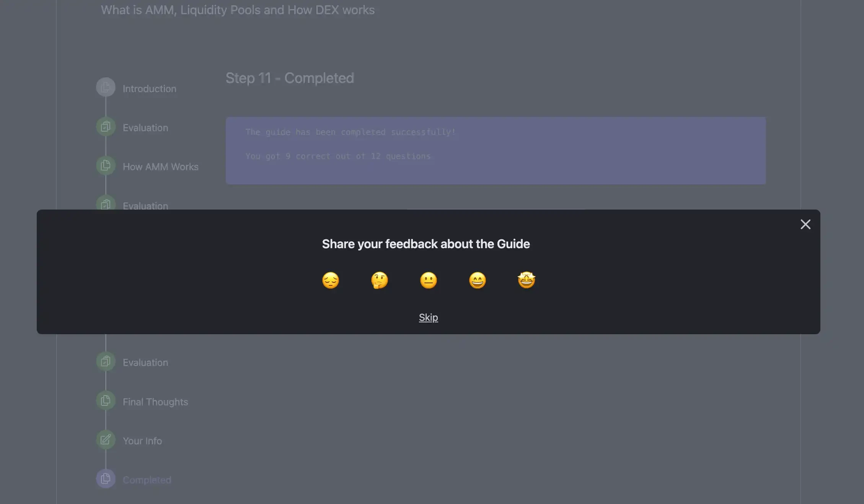Close the feedback dialog with X
This screenshot has height=504, width=864.
[x=805, y=224]
